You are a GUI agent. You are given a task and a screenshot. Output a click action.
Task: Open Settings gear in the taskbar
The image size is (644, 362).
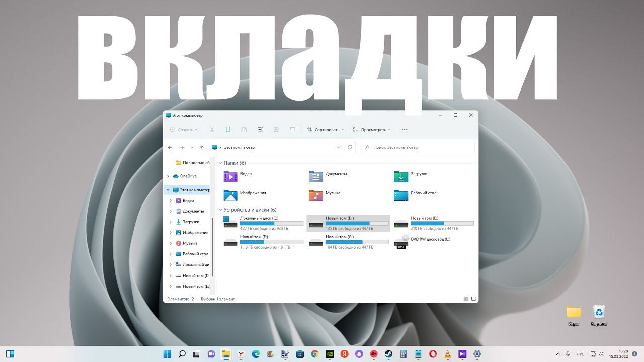point(477,354)
